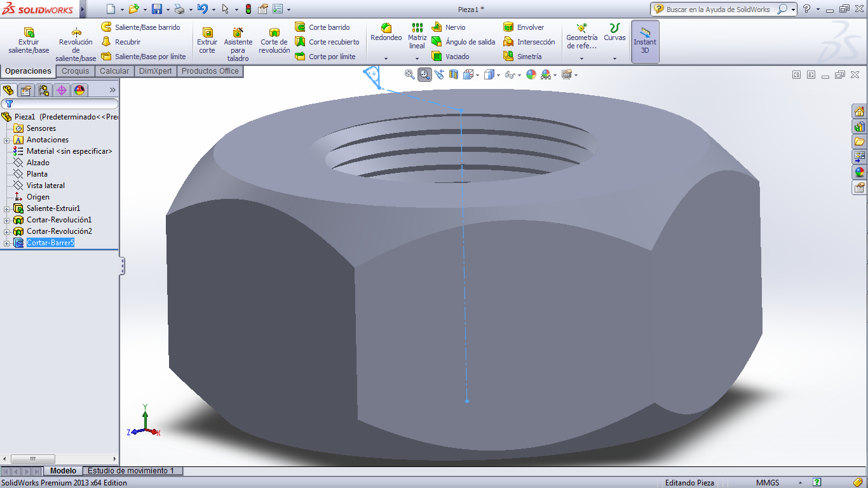Select the Simetría mirror tool
The height and width of the screenshot is (488, 868).
523,57
